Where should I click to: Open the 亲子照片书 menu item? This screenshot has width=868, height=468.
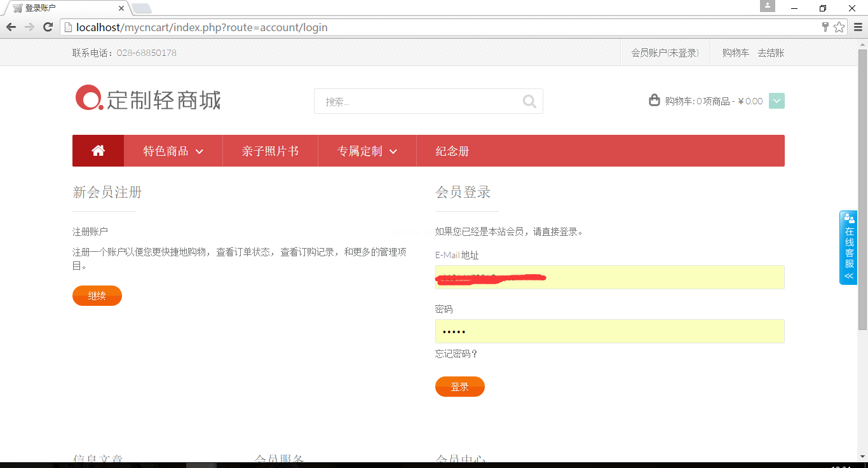coord(270,151)
